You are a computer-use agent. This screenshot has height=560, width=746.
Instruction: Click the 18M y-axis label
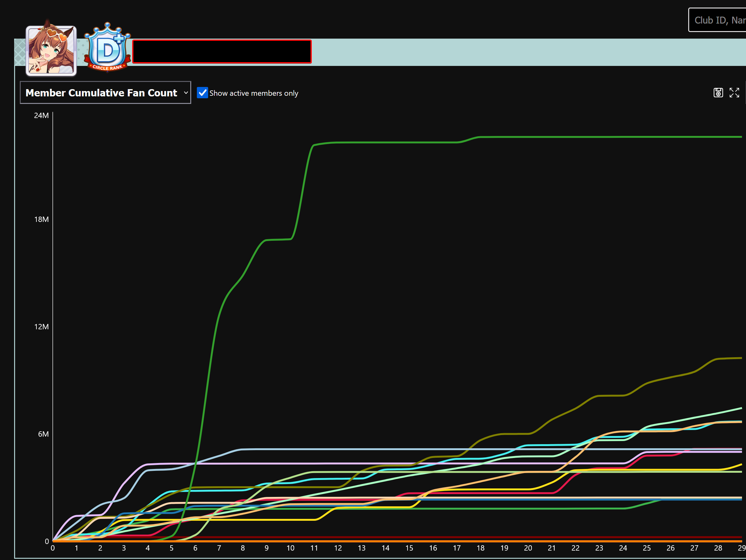coord(41,219)
